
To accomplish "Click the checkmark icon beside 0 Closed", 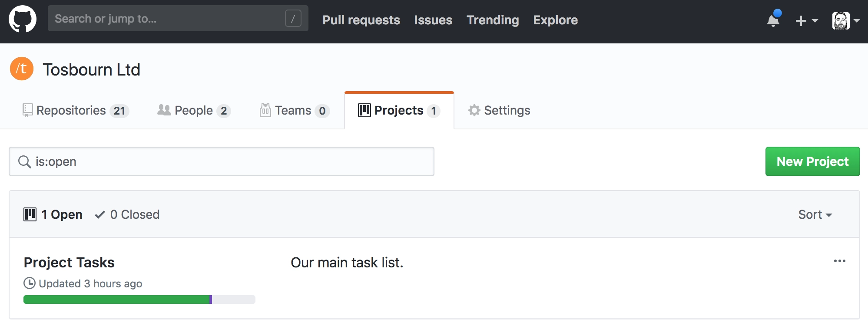I will [100, 214].
